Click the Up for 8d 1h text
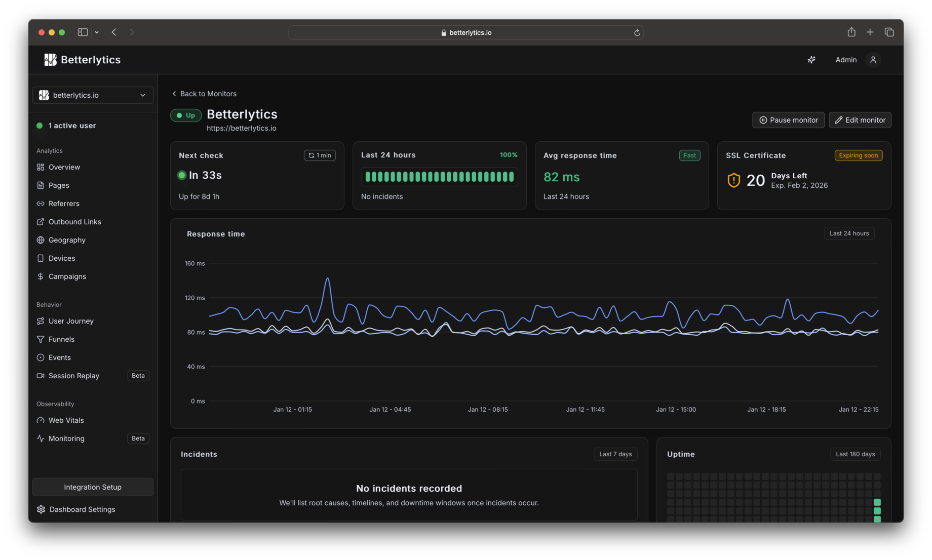 click(x=199, y=196)
